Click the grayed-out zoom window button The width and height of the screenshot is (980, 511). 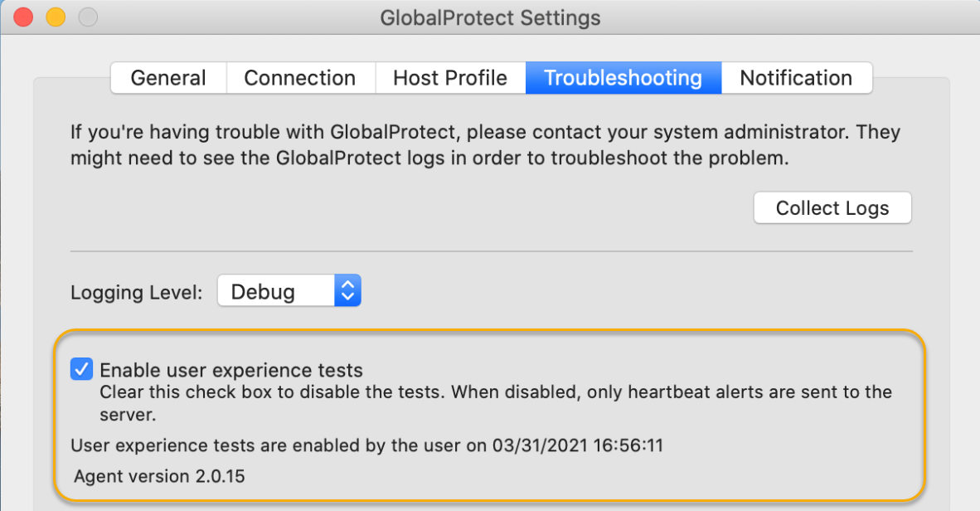(x=87, y=17)
